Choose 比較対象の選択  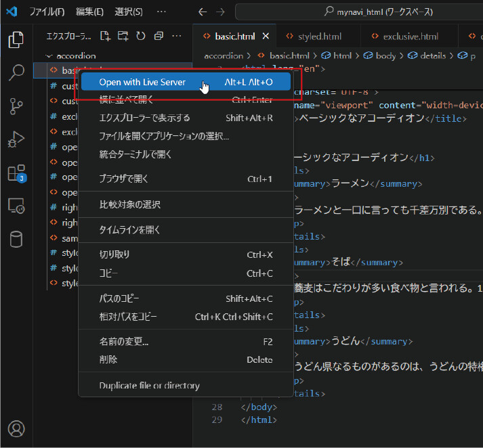click(x=186, y=204)
